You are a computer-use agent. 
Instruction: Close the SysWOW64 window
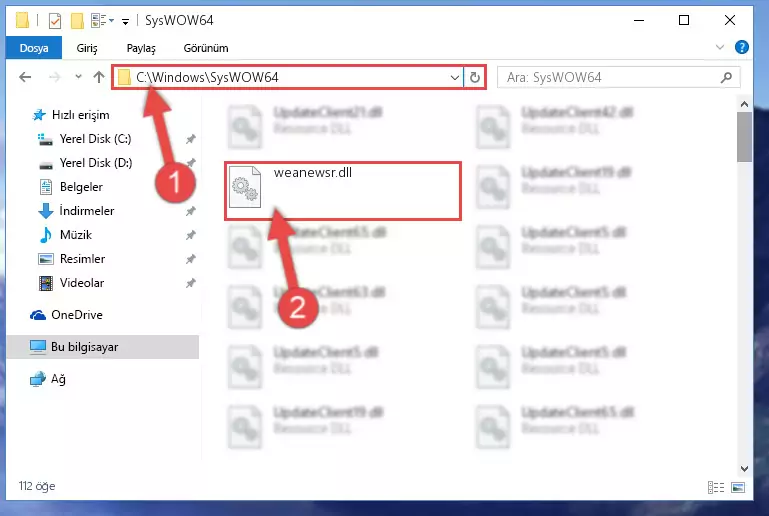[729, 21]
